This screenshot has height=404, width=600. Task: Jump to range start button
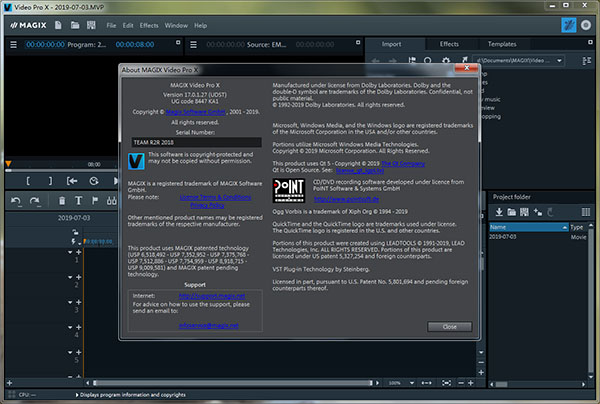coord(72,181)
